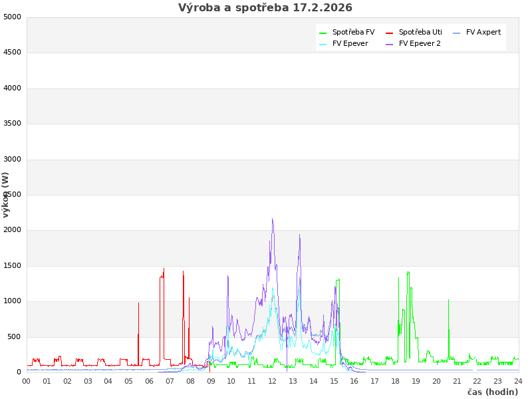Viewport: 532px width, 399px height.
Task: Click the 2000 value on the y-axis
Action: (12, 230)
